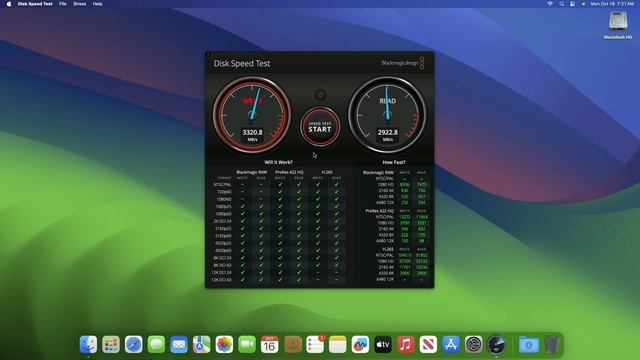Viewport: 640px width, 360px height.
Task: Open Contacts from the dock
Action: (293, 344)
